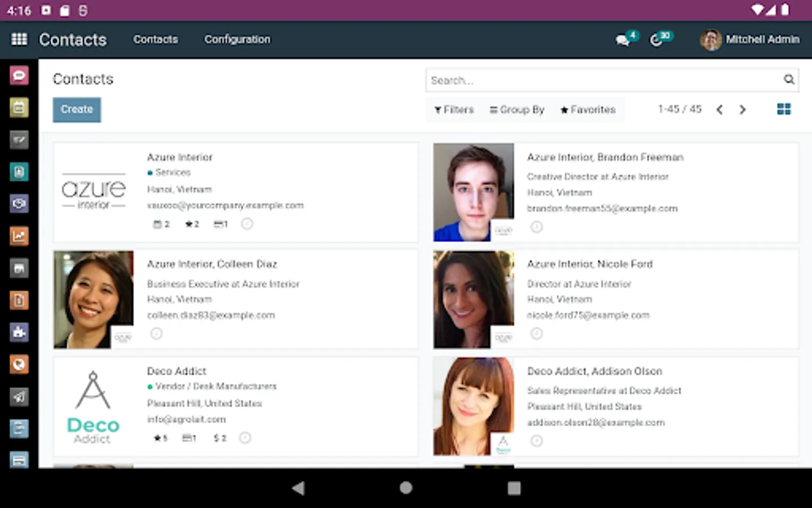Screen dimensions: 812x508
Task: Tap the Android back navigation button
Action: (298, 488)
